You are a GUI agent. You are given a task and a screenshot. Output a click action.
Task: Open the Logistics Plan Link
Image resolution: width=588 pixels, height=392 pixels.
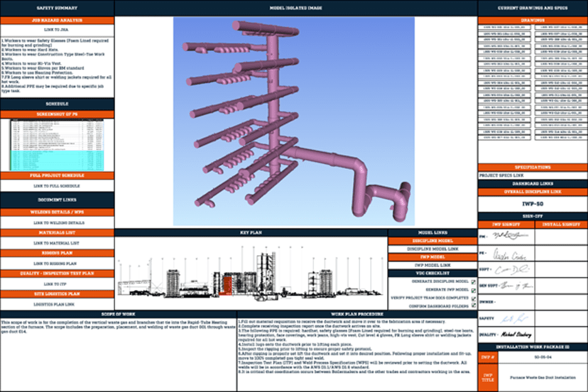click(55, 305)
